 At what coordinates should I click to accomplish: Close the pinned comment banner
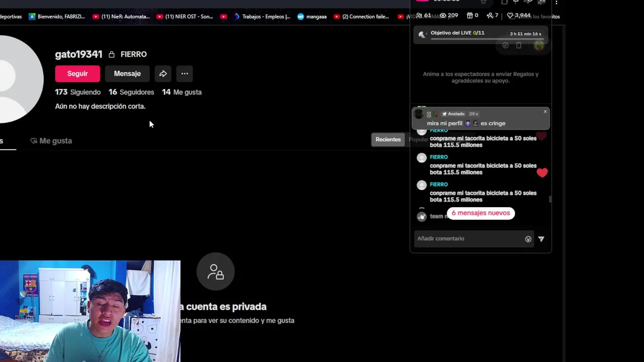[x=545, y=112]
